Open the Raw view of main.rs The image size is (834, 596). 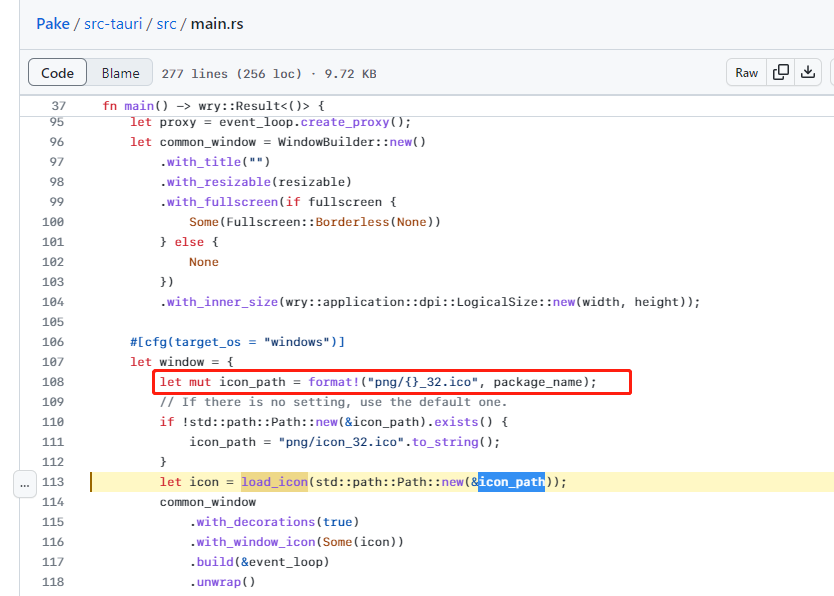tap(746, 72)
